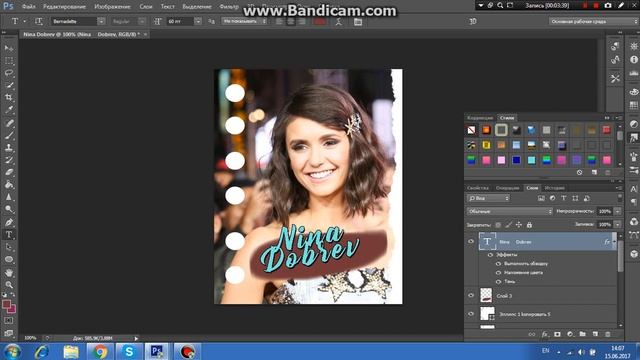This screenshot has width=640, height=360.
Task: Select the Ellipse shape tool
Action: coord(9,260)
